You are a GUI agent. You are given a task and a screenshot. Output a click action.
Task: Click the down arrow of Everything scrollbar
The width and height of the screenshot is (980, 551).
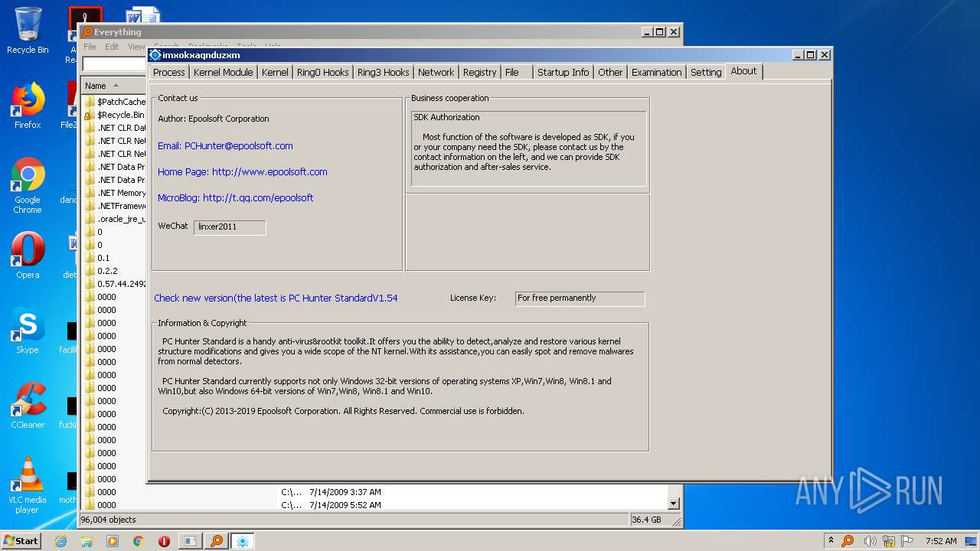[x=674, y=504]
